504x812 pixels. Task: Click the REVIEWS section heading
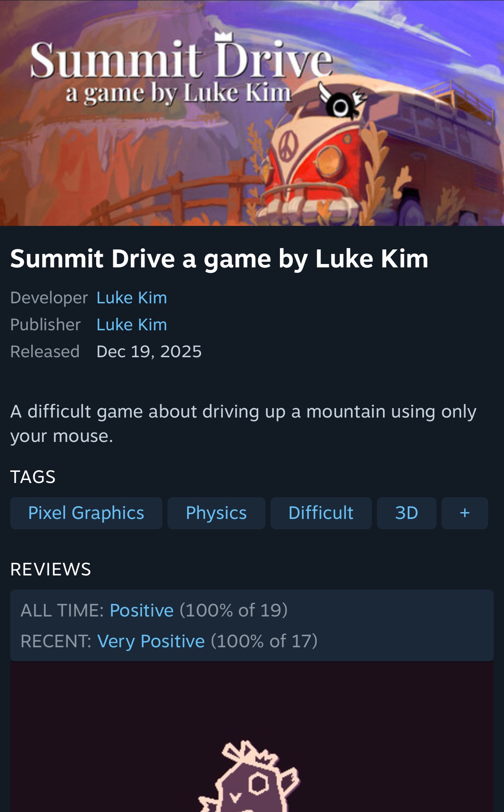click(x=51, y=569)
